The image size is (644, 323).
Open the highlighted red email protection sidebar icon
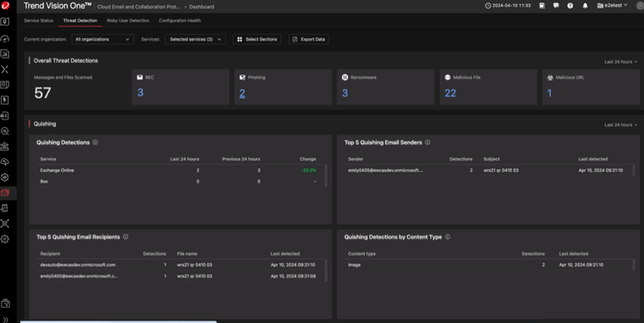(5, 193)
